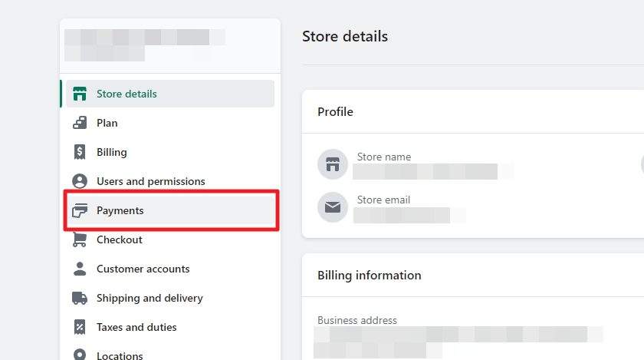Click the Customer accounts person icon
The image size is (644, 360).
click(80, 269)
